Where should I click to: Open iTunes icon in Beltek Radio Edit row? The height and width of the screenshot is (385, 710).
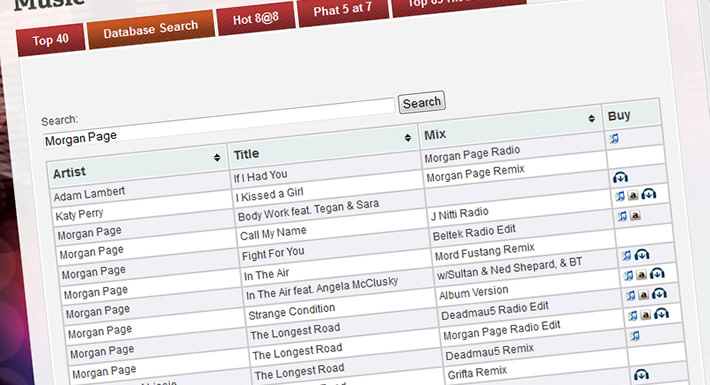[622, 216]
